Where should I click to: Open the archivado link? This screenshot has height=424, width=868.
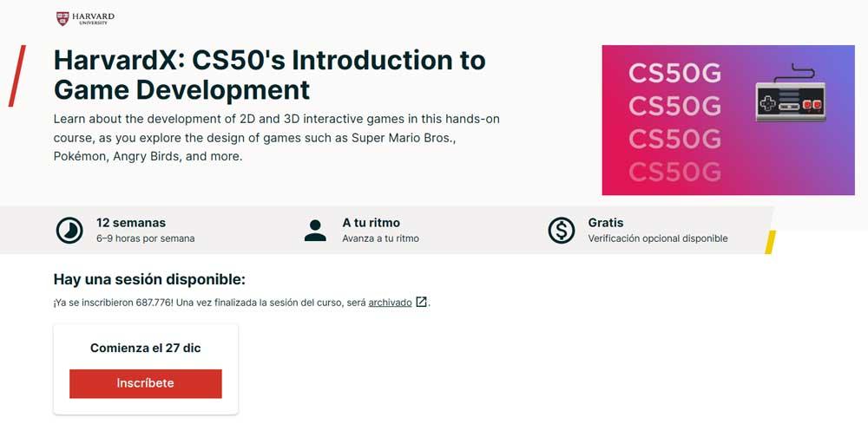click(x=390, y=303)
